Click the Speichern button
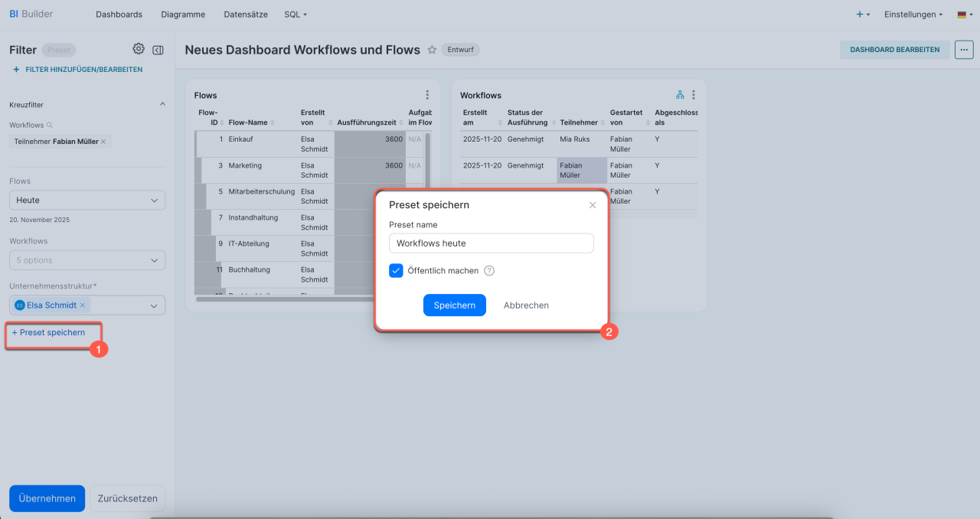The width and height of the screenshot is (980, 519). [x=454, y=305]
